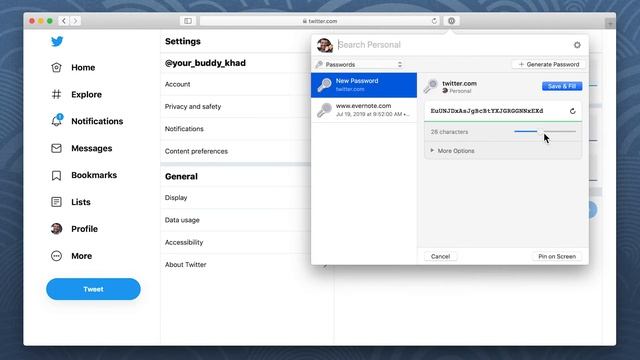The image size is (640, 360).
Task: Open Data usage settings
Action: tap(236, 220)
